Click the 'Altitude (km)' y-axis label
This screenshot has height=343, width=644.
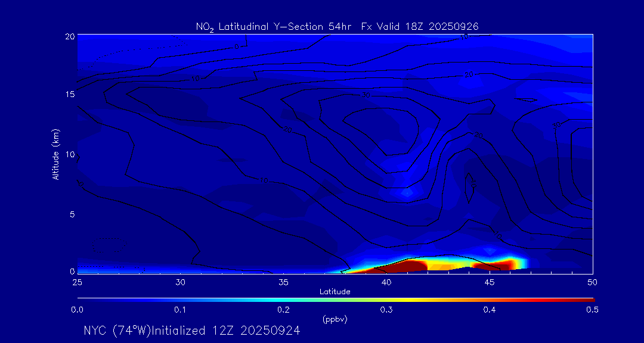pyautogui.click(x=56, y=154)
